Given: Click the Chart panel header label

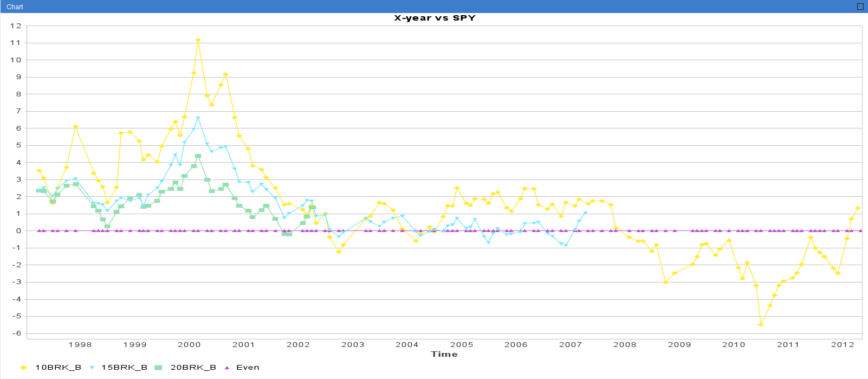Looking at the screenshot, I should (x=15, y=7).
